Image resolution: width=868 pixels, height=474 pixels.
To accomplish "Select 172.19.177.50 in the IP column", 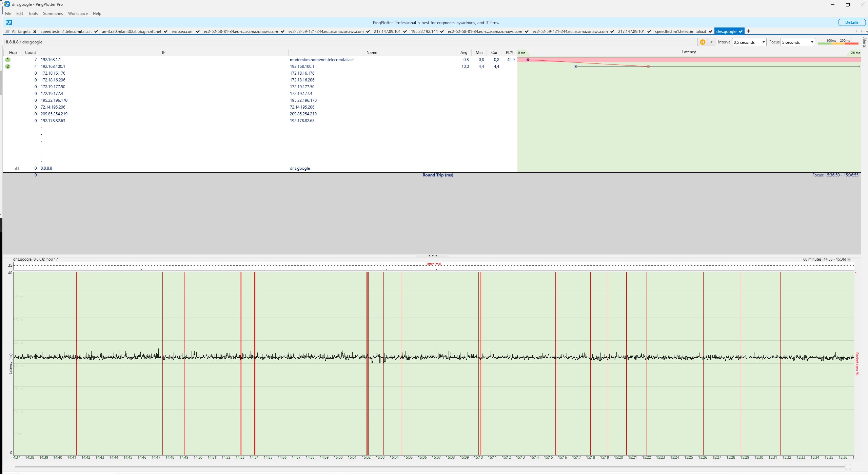I will [53, 87].
